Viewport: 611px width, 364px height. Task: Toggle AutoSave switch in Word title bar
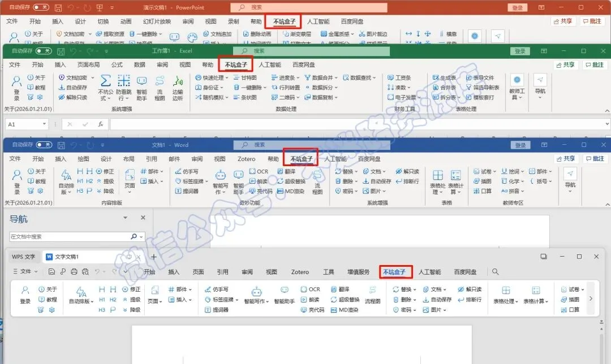(44, 145)
